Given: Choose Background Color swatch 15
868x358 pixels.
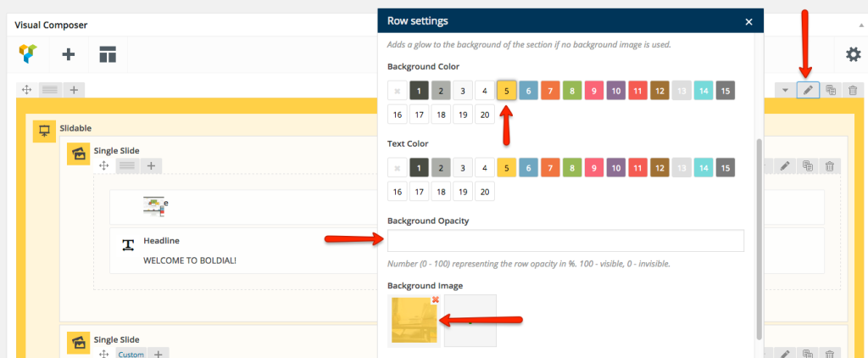Looking at the screenshot, I should click(x=726, y=90).
